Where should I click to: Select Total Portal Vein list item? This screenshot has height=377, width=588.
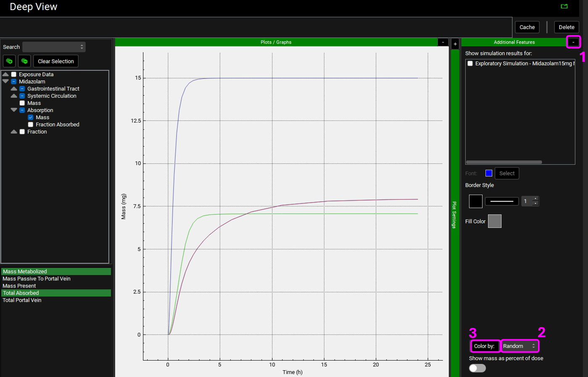coord(22,300)
